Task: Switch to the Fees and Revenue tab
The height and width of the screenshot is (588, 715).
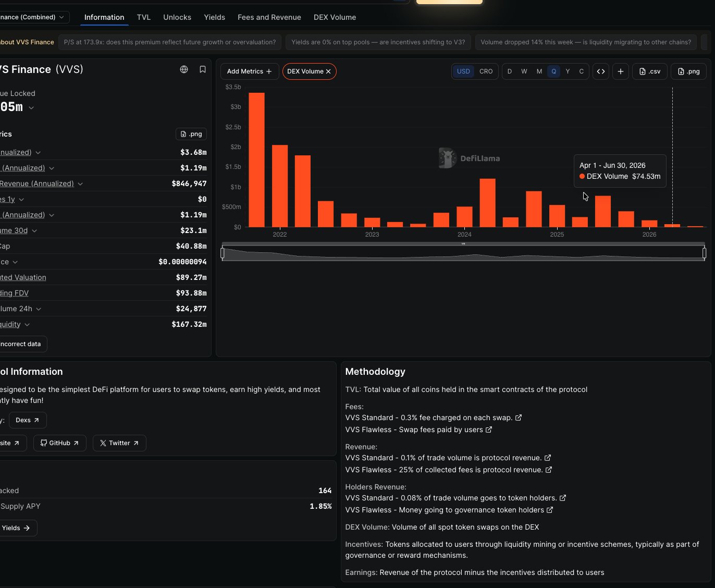Action: [x=269, y=17]
